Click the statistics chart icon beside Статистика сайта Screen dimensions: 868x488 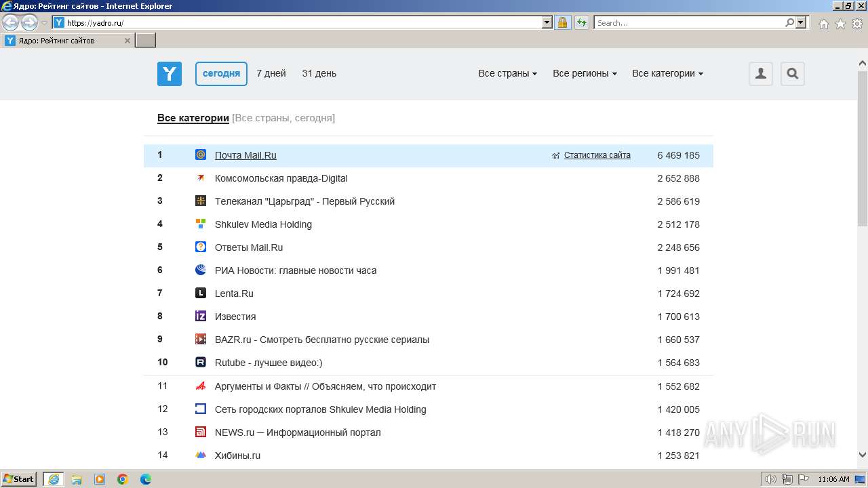[556, 155]
